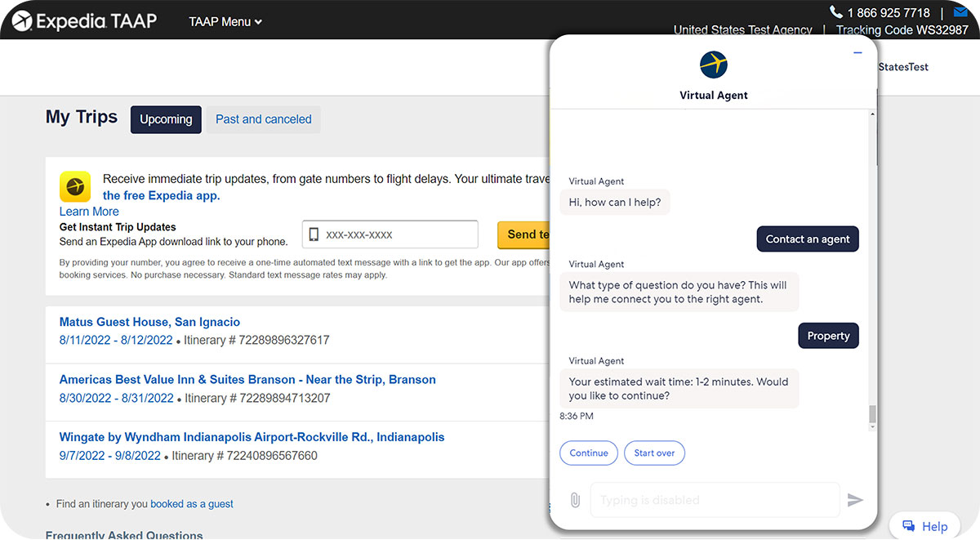The width and height of the screenshot is (980, 540).
Task: Click the send message arrow icon
Action: pos(855,500)
